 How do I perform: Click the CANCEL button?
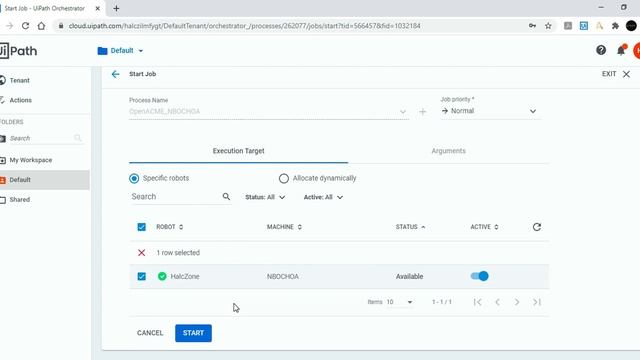pos(150,333)
